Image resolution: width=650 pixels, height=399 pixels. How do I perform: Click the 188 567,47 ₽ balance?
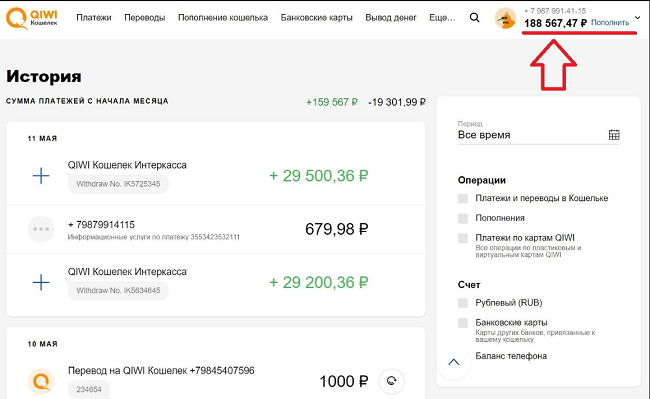tap(555, 23)
